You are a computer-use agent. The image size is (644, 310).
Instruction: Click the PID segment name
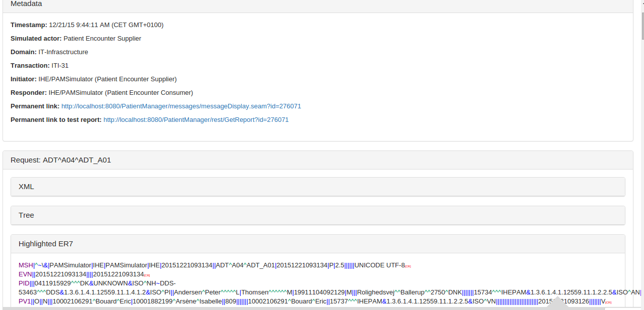(x=24, y=283)
